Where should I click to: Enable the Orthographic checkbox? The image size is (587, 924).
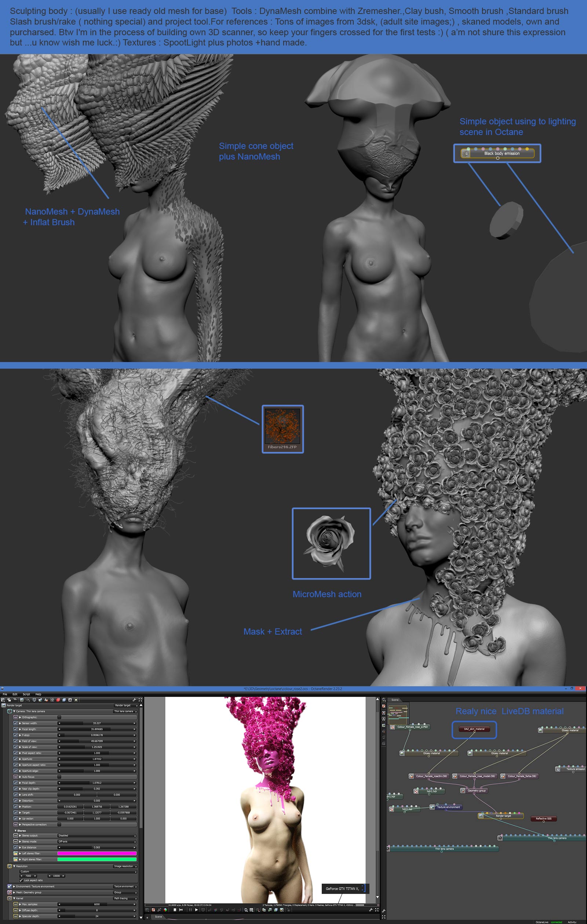[x=59, y=717]
